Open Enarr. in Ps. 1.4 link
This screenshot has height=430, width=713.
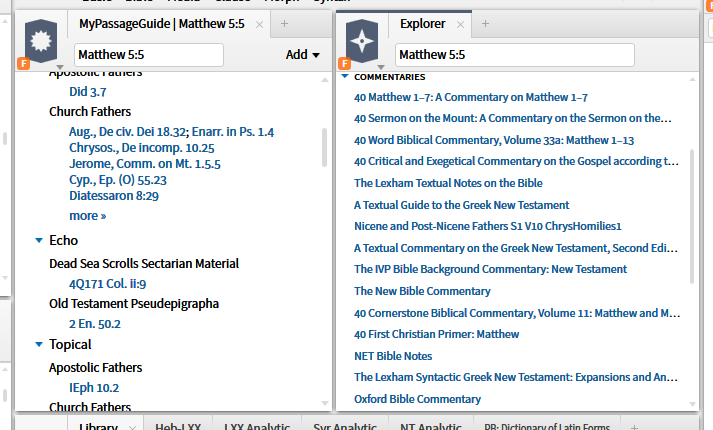click(233, 132)
